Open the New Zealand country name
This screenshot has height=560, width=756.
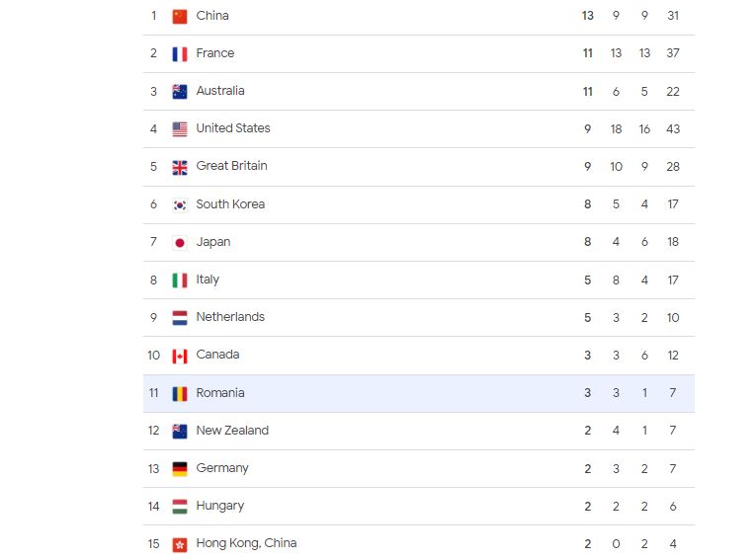(x=232, y=431)
